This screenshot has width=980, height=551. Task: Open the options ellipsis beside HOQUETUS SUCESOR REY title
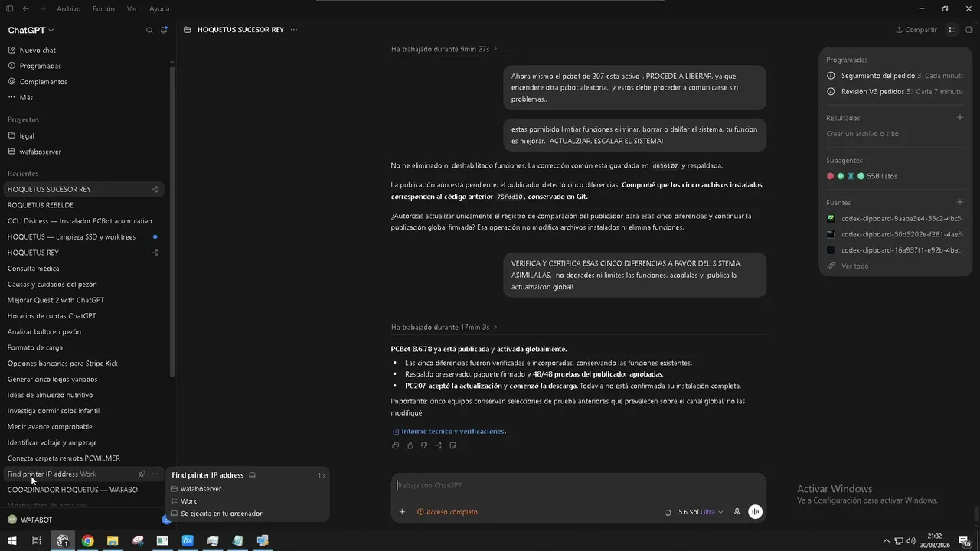tap(294, 30)
